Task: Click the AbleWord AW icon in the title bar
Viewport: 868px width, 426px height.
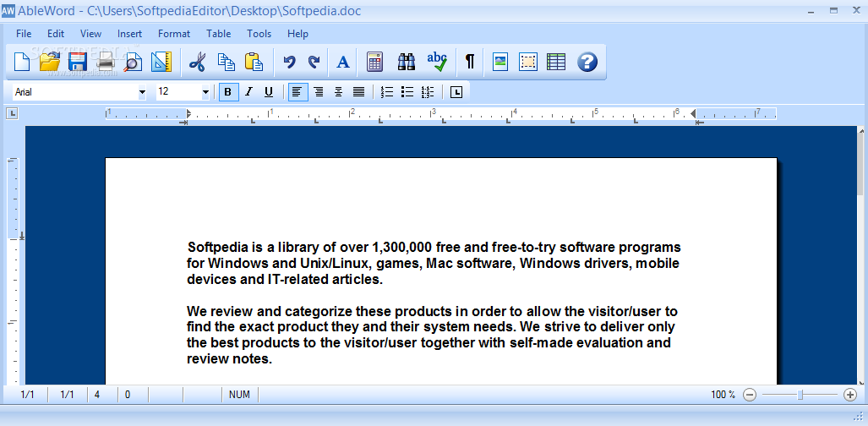Action: click(8, 10)
